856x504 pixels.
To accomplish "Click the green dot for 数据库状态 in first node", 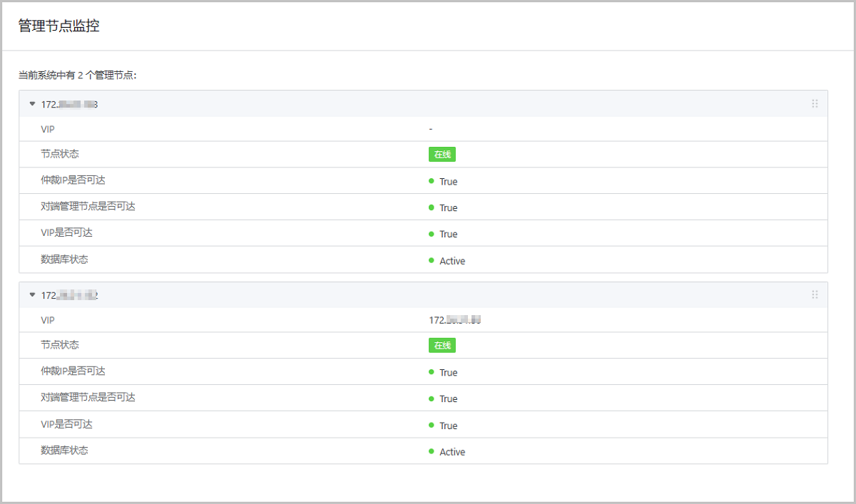I will tap(432, 260).
